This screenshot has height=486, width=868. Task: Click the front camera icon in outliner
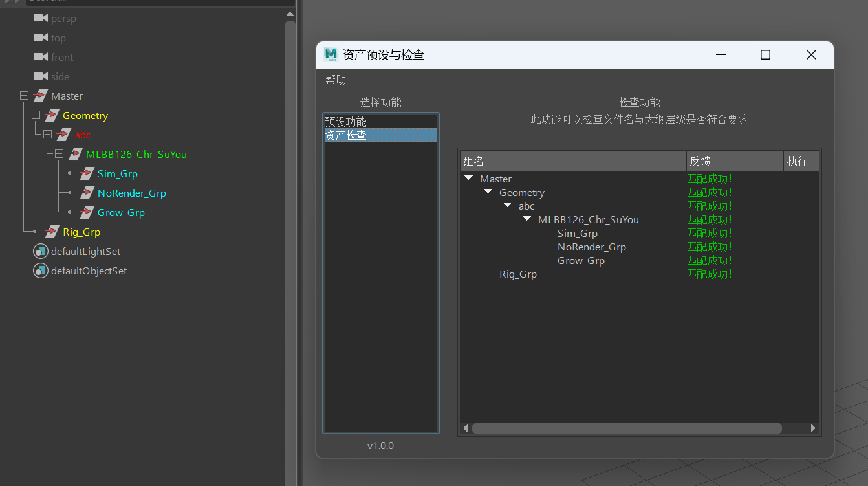[x=41, y=57]
